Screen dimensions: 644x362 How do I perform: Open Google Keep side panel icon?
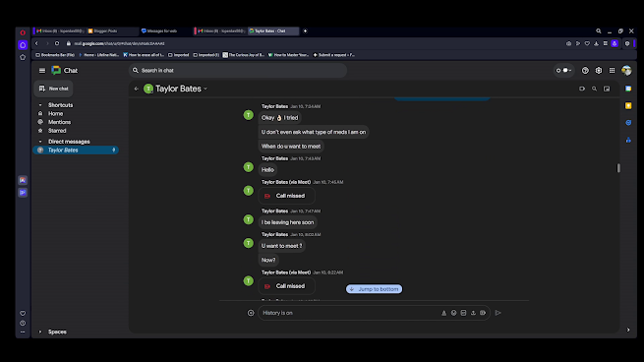pos(628,105)
